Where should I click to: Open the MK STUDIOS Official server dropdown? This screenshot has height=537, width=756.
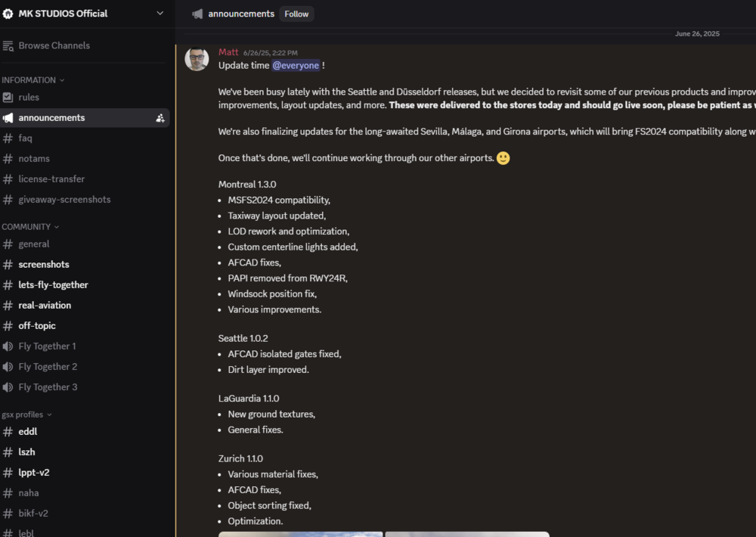[160, 14]
